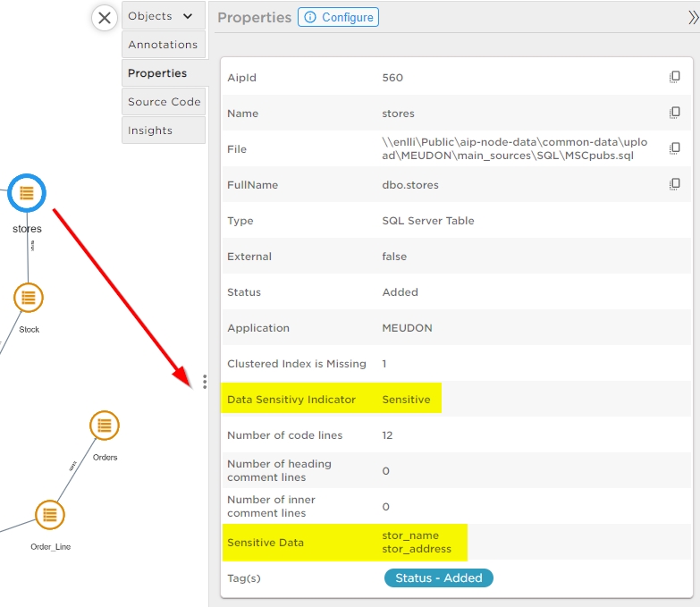Image resolution: width=700 pixels, height=607 pixels.
Task: Click the Configure button
Action: coord(338,17)
